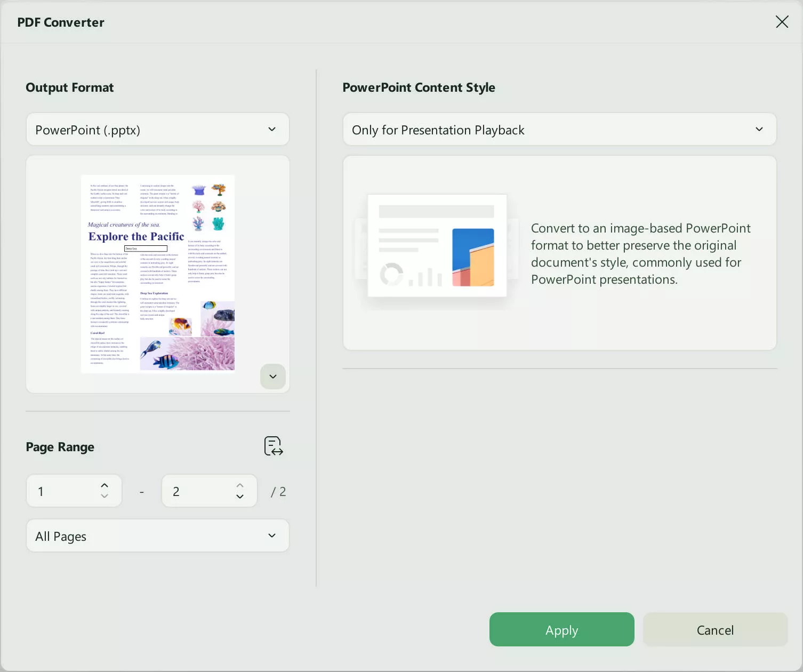The height and width of the screenshot is (672, 803).
Task: Increase the ending page using the up arrow
Action: (x=240, y=484)
